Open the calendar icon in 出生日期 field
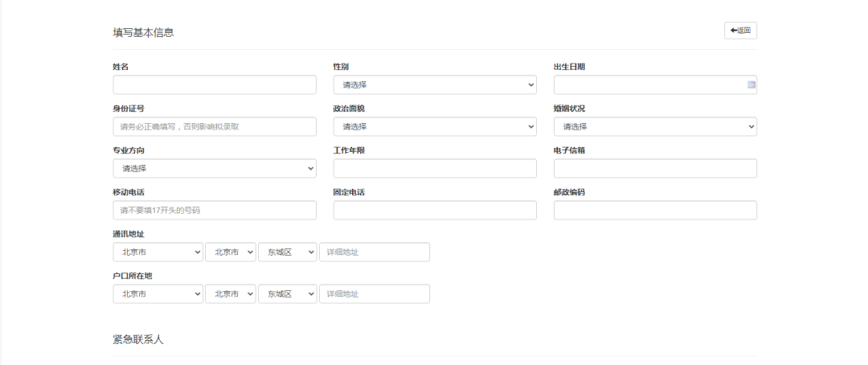Viewport: 868px width, 365px height. pyautogui.click(x=751, y=84)
